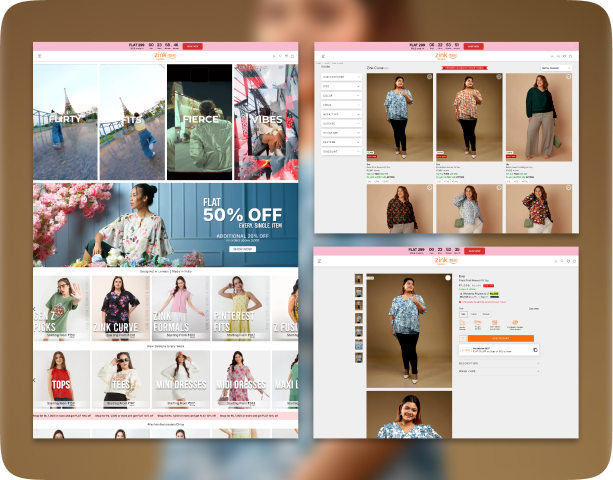Open hamburger menu on homepage window

click(x=39, y=56)
